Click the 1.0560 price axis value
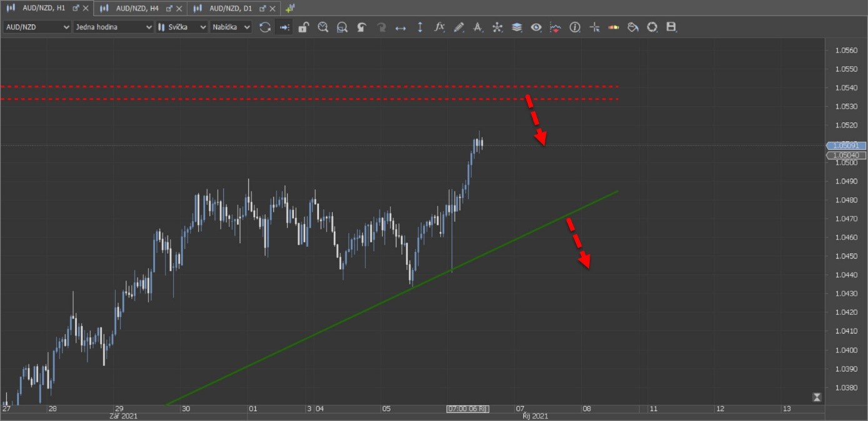The image size is (868, 421). pos(845,50)
